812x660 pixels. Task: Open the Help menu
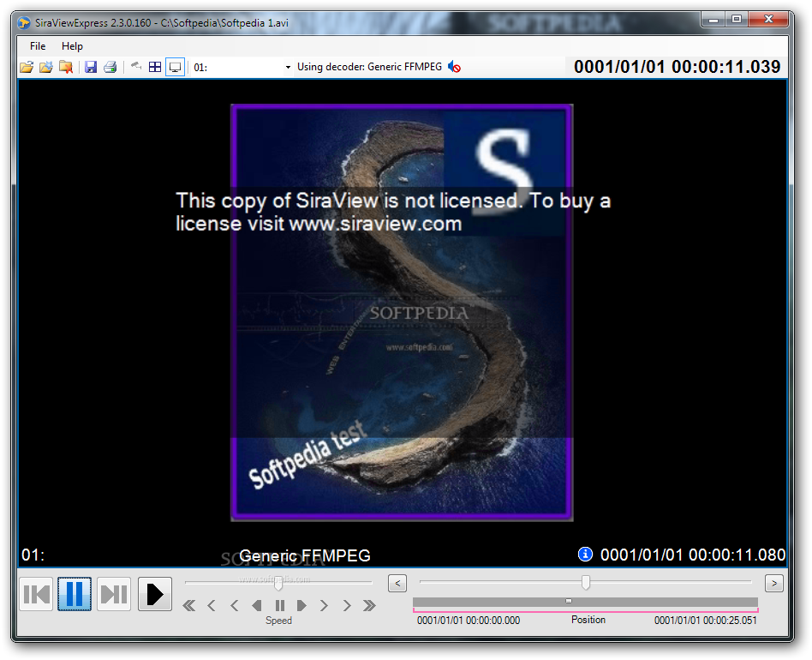pyautogui.click(x=72, y=46)
